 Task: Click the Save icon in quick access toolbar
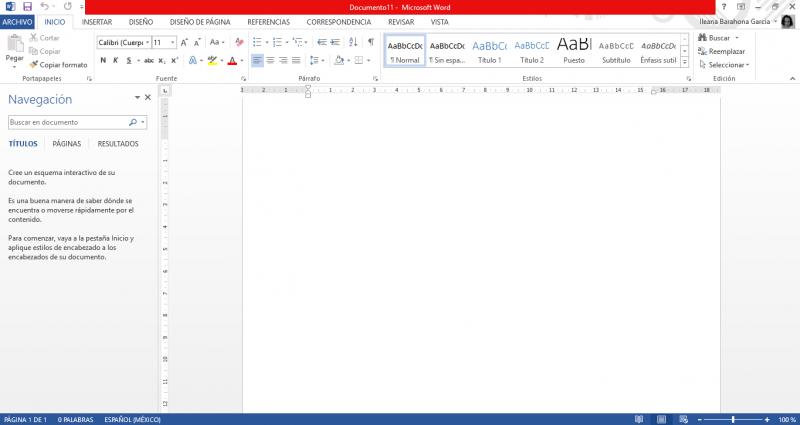point(27,6)
